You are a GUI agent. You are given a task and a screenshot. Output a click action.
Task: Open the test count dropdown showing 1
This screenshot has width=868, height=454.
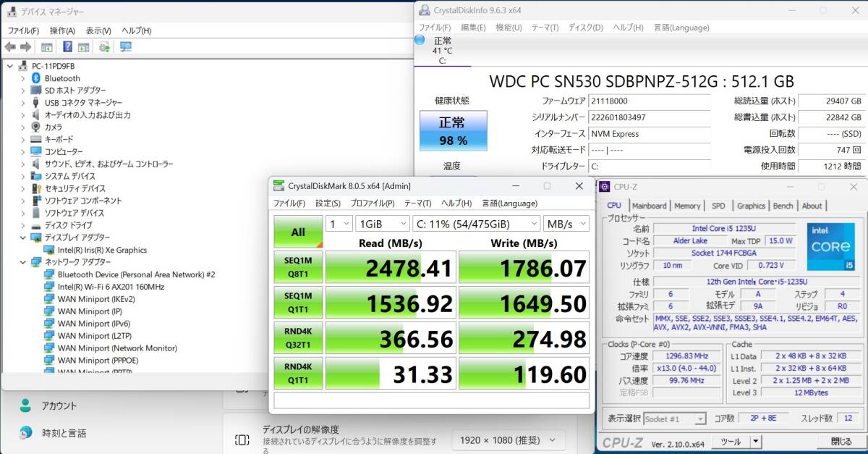(339, 224)
